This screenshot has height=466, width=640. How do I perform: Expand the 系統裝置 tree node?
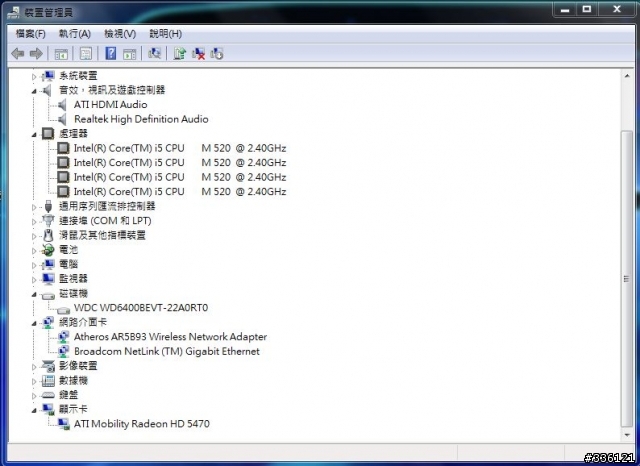(x=34, y=76)
